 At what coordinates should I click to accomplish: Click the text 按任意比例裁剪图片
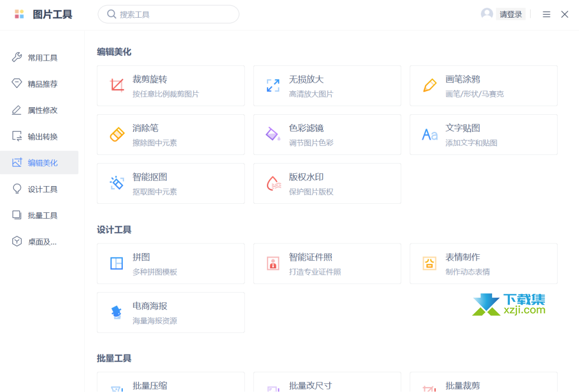pos(166,94)
